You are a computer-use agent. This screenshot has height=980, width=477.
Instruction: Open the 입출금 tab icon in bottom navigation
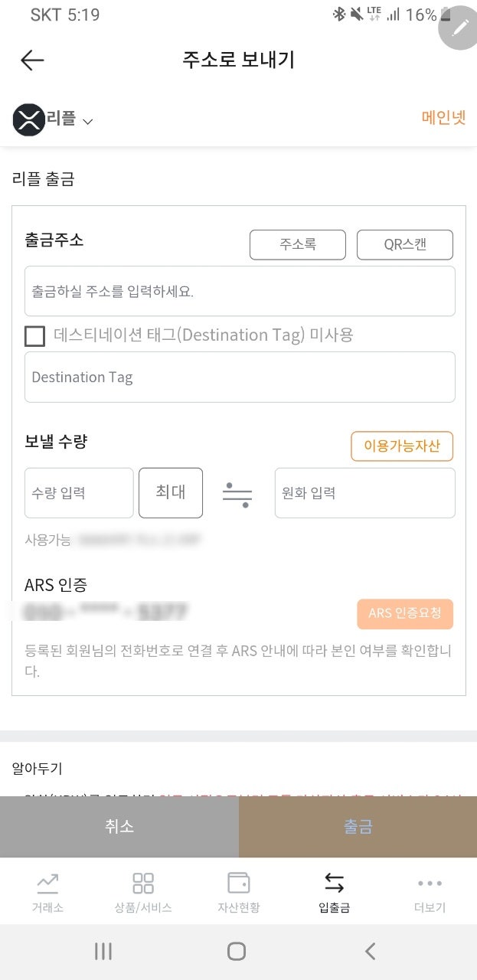335,882
